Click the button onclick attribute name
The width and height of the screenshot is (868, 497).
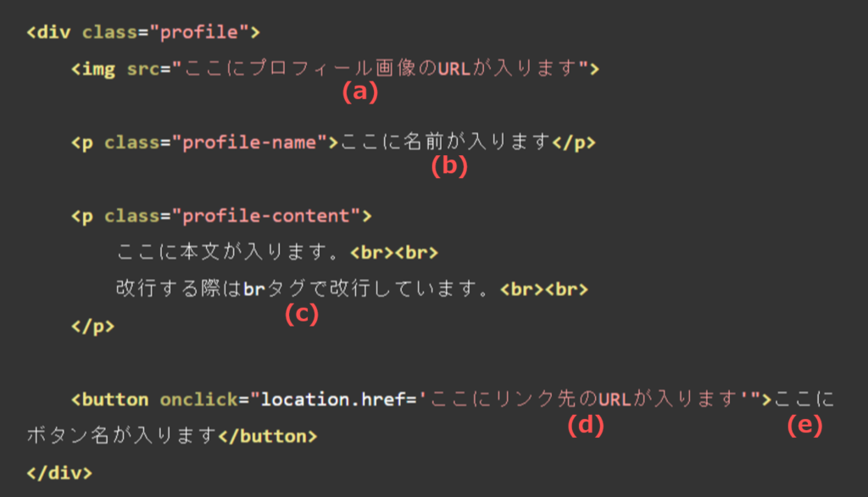[x=198, y=399]
